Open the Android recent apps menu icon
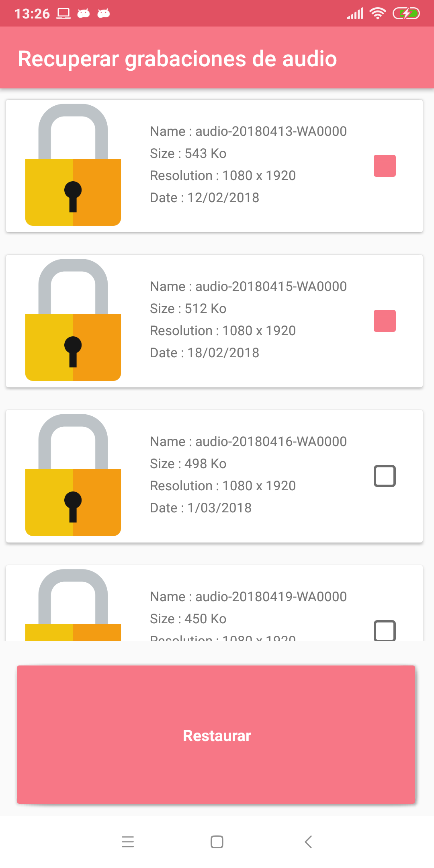The height and width of the screenshot is (868, 434). pyautogui.click(x=128, y=841)
